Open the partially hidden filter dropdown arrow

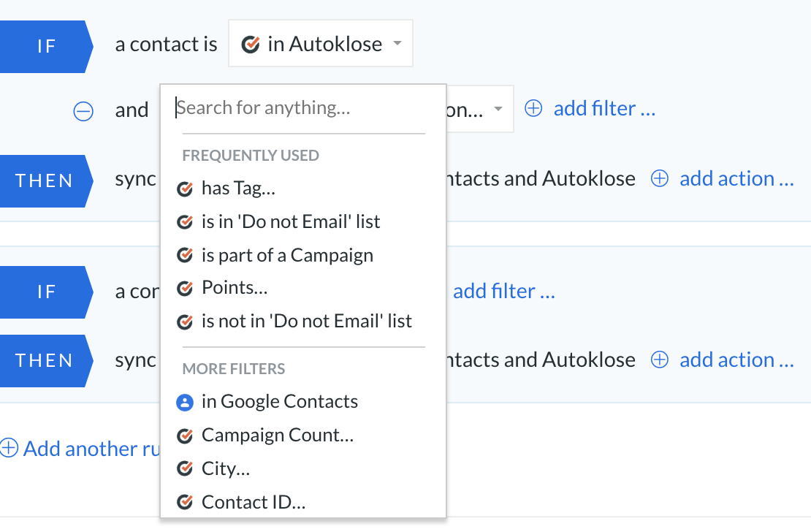(x=498, y=109)
